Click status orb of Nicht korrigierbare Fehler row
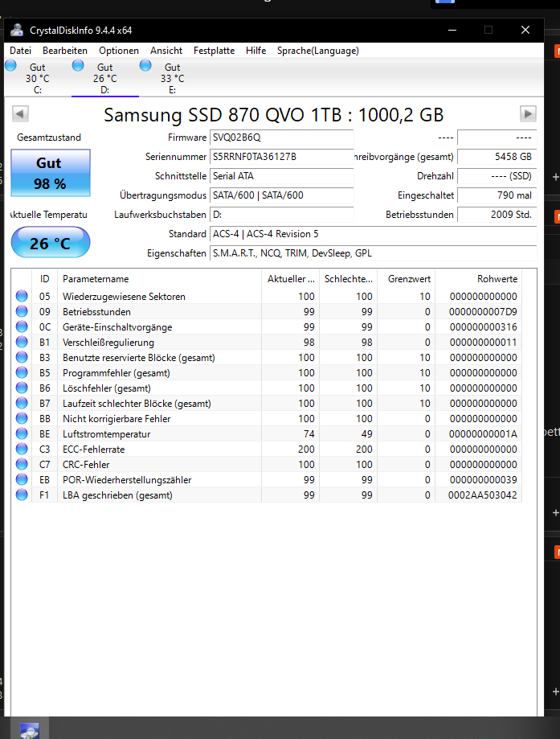The width and height of the screenshot is (560, 739). pos(22,418)
